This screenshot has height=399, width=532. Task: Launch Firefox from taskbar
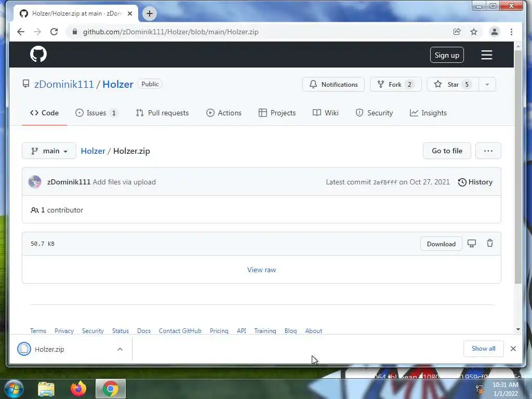click(78, 389)
